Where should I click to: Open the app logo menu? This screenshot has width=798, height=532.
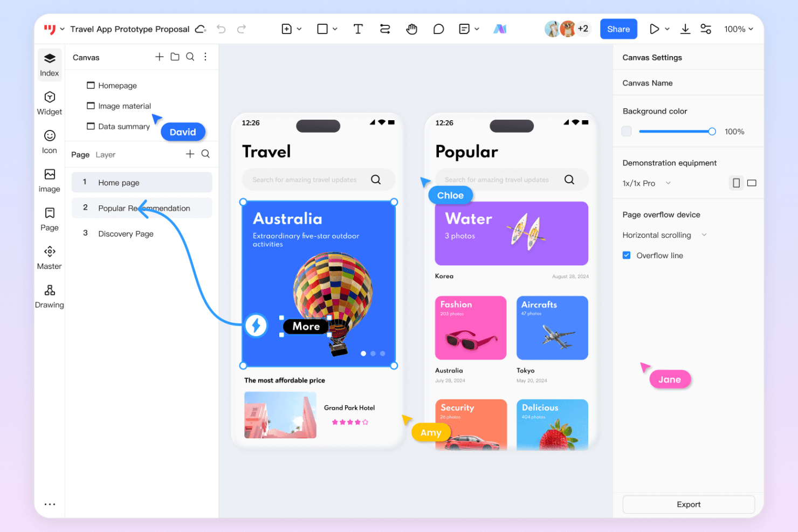[50, 29]
